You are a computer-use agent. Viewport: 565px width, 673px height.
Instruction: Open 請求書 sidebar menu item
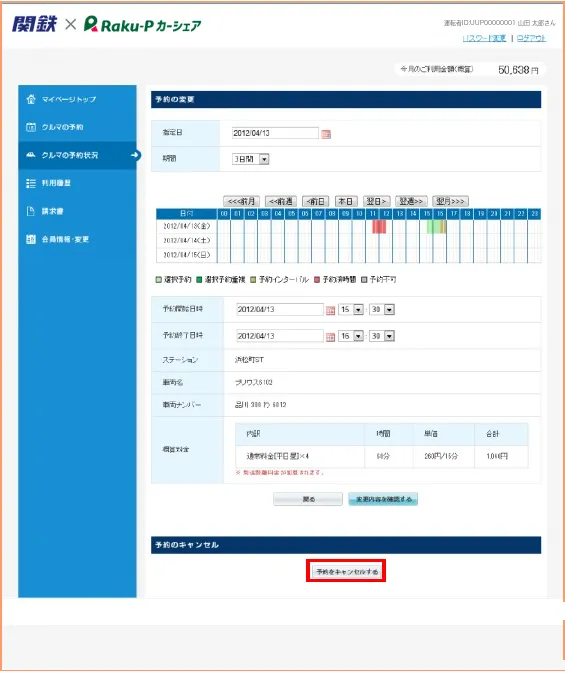[77, 211]
